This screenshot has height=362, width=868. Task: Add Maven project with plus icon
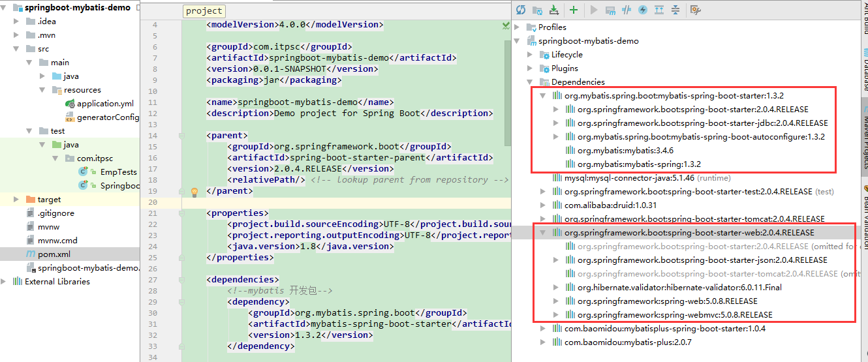pyautogui.click(x=574, y=10)
